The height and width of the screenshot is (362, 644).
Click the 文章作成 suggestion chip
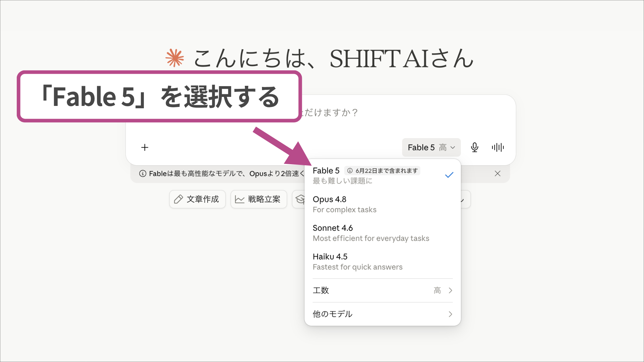click(198, 199)
